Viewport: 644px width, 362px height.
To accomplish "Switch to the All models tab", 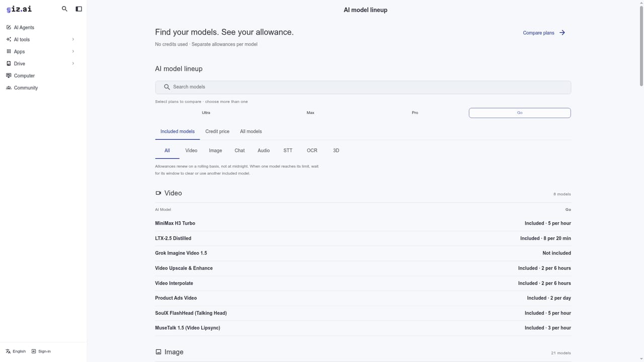I will point(251,131).
